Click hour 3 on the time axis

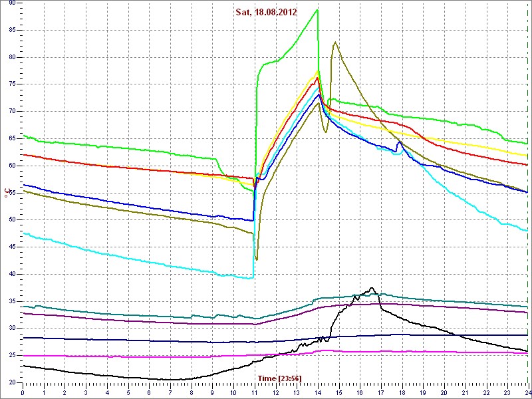(86, 392)
